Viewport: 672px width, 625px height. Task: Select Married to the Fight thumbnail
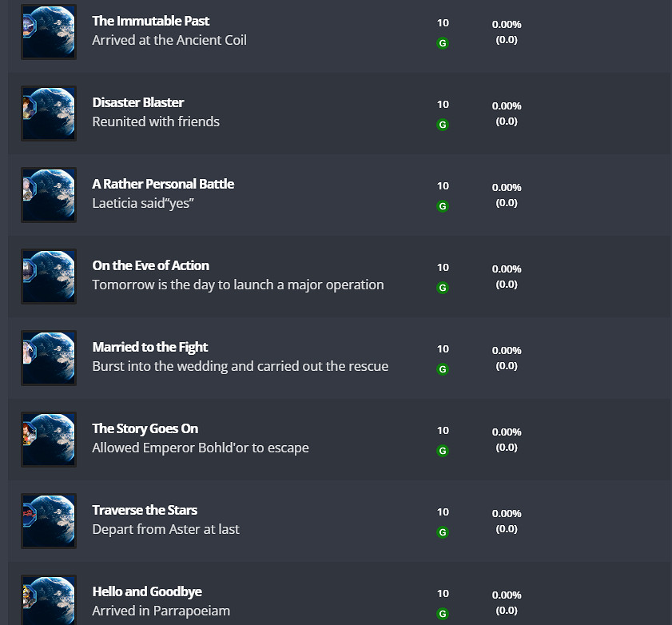pyautogui.click(x=49, y=358)
